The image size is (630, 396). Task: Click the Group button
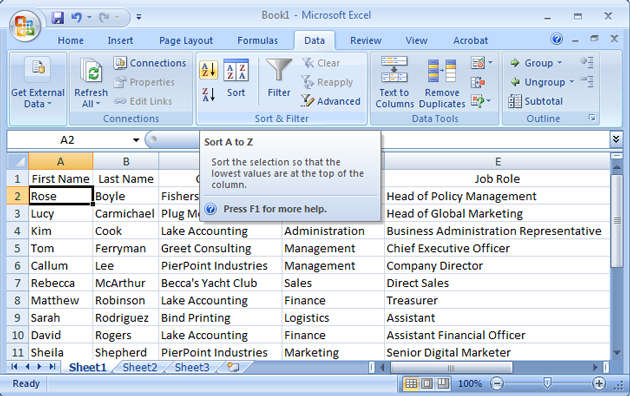pyautogui.click(x=532, y=63)
